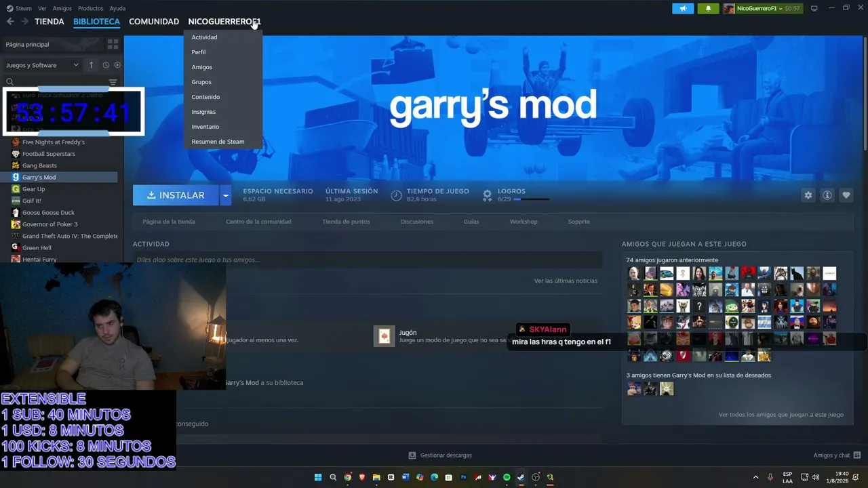The width and height of the screenshot is (868, 488).
Task: Open Gestionar descargas at bottom
Action: (440, 455)
